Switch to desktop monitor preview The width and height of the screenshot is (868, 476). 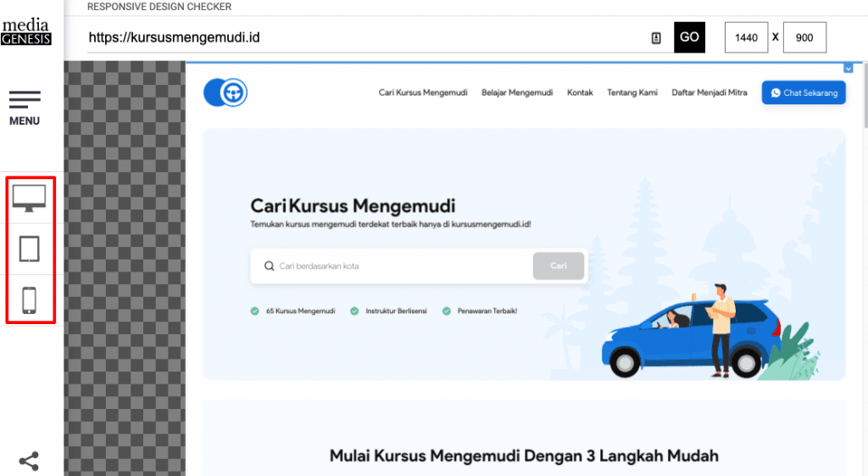[30, 199]
